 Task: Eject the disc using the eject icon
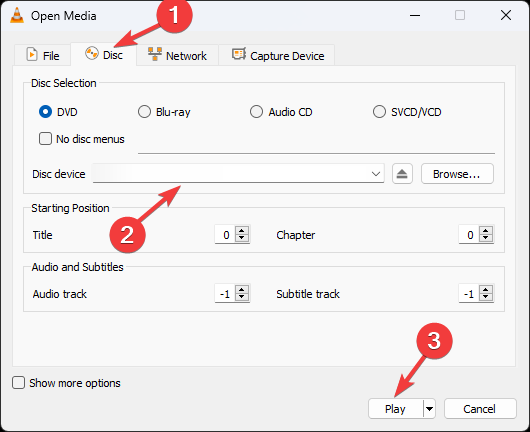[x=402, y=174]
